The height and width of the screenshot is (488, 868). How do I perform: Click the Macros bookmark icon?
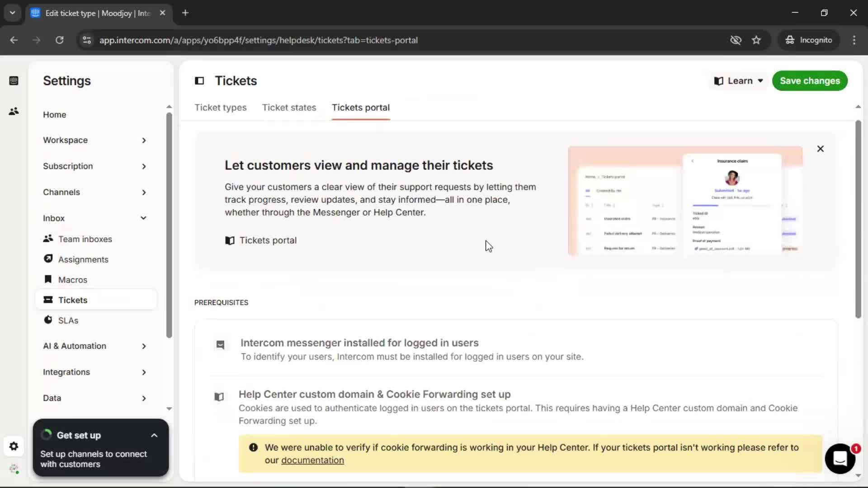point(48,279)
